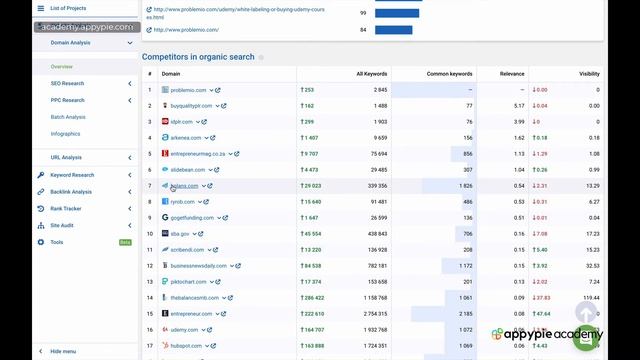Image resolution: width=640 pixels, height=360 pixels.
Task: Click the Rank Tracker history icon
Action: 41,209
